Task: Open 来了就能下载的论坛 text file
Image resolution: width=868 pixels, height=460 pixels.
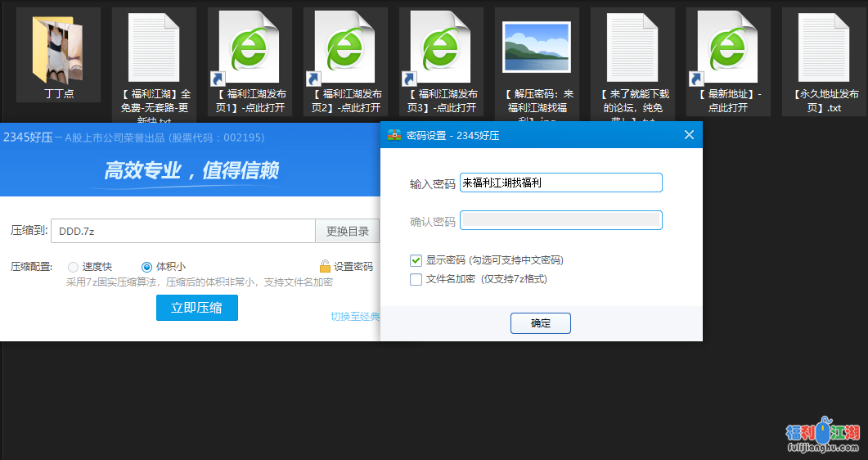Action: point(632,47)
